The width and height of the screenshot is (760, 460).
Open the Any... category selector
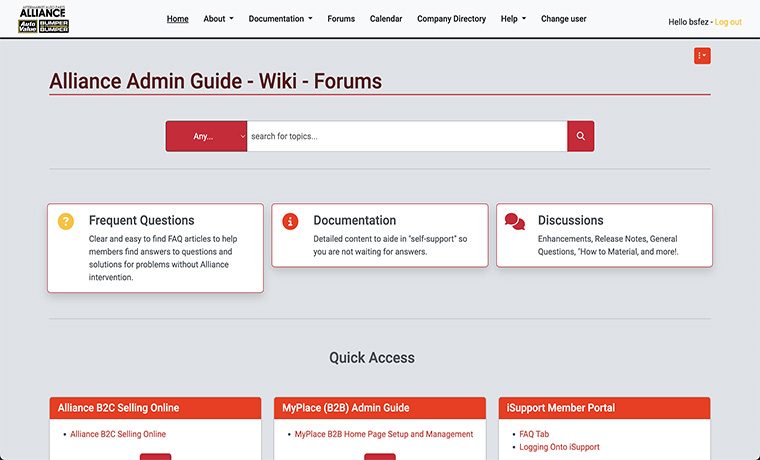(206, 136)
